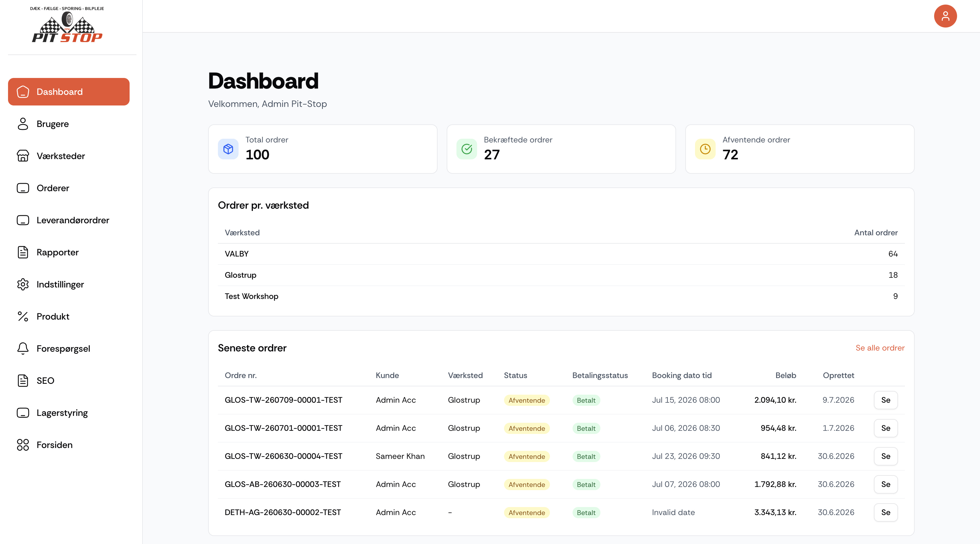This screenshot has height=544, width=980.
Task: View order DETH-AG-260630-00002-TEST with Se button
Action: click(886, 512)
